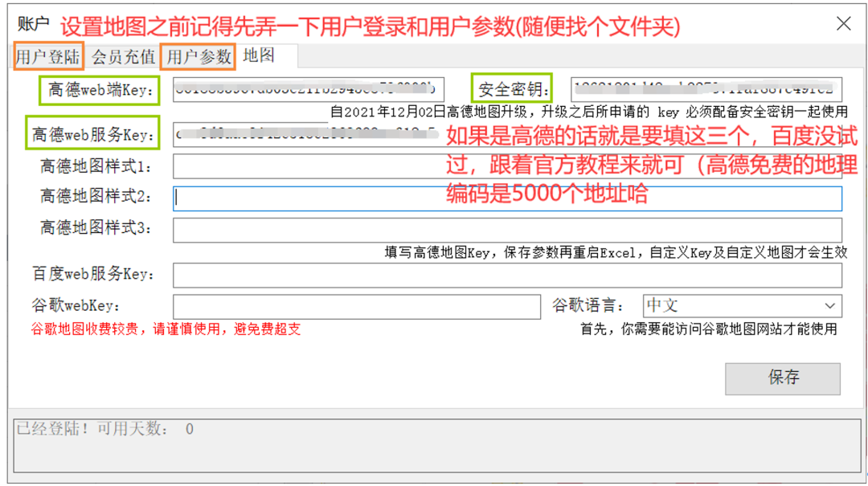
Task: Click the 高德地图样式2 label
Action: coord(96,196)
